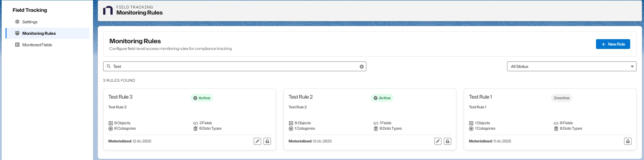Open the Test Rule 1 card title
The image size is (644, 160).
coord(480,97)
